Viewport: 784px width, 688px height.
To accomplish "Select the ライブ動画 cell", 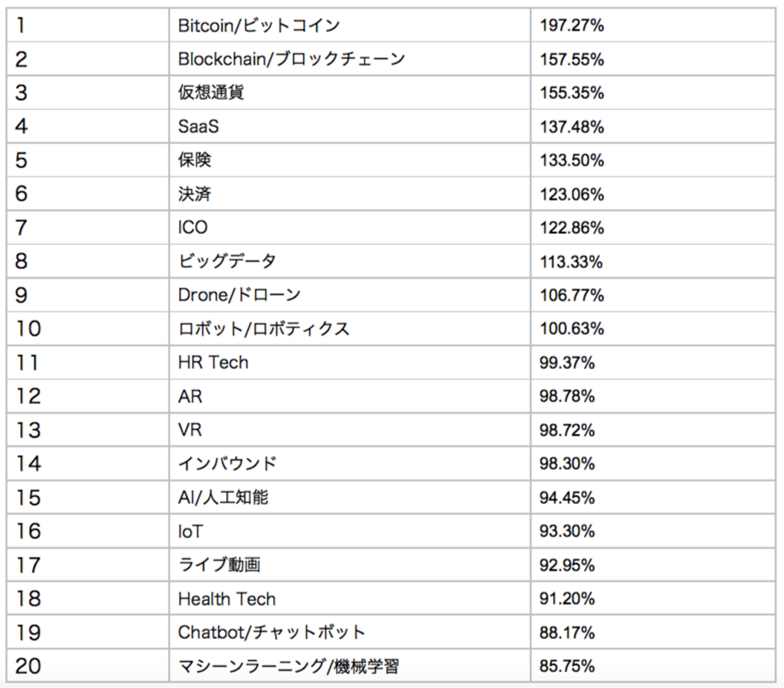I will click(219, 565).
